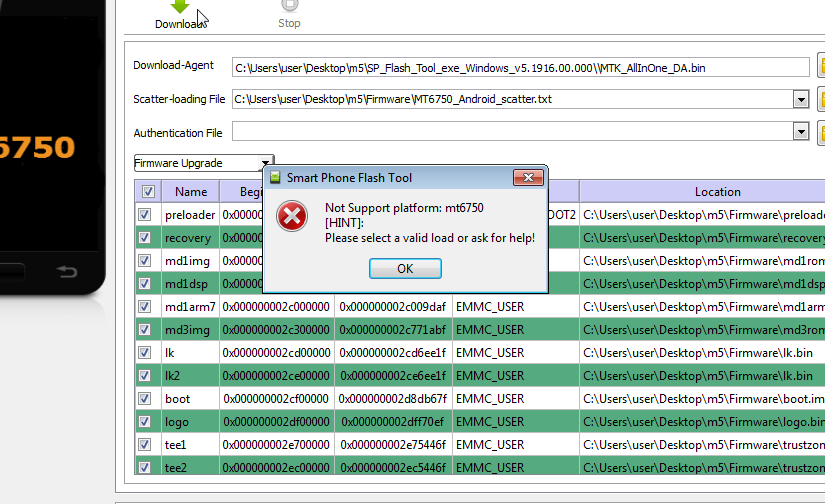
Task: Click the Smart Phone Flash Tool title icon
Action: pos(275,178)
